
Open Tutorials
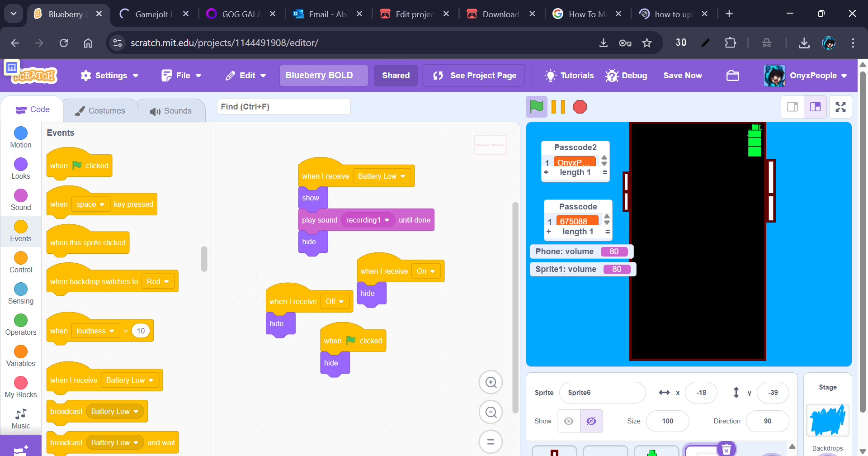click(570, 76)
